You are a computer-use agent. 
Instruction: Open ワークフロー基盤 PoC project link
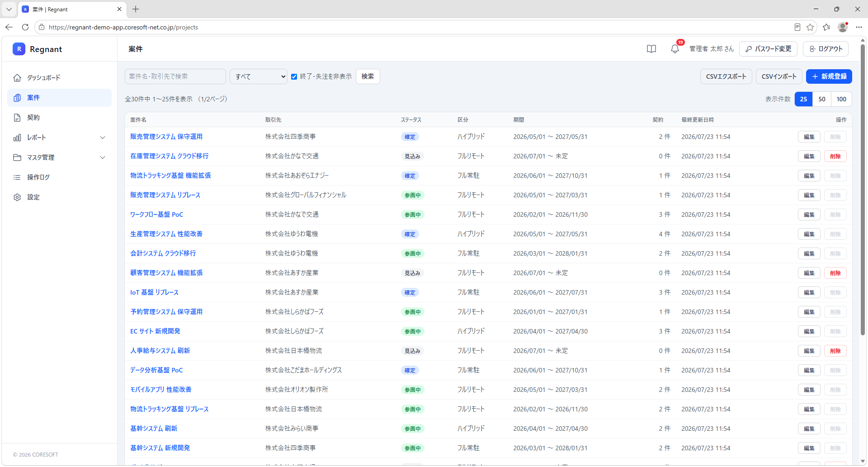coord(157,214)
